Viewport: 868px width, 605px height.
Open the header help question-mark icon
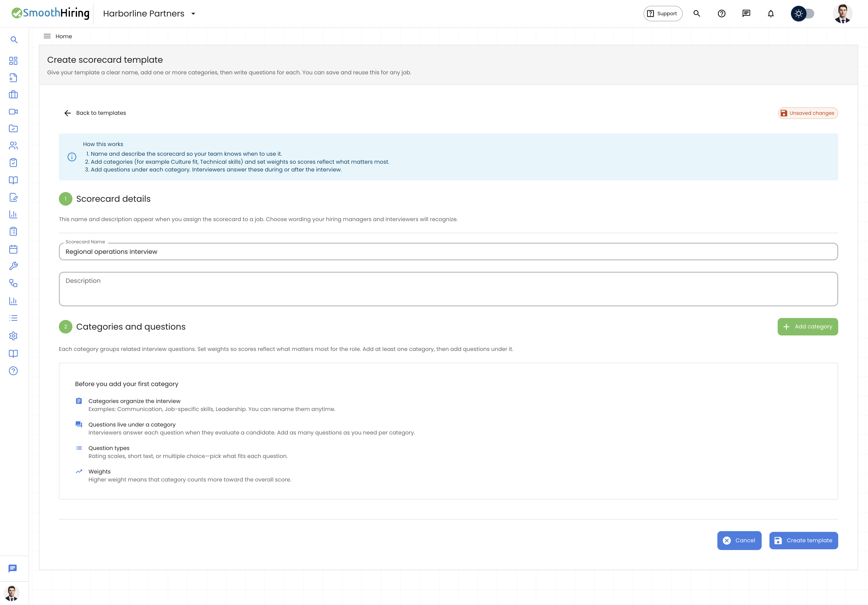click(721, 14)
